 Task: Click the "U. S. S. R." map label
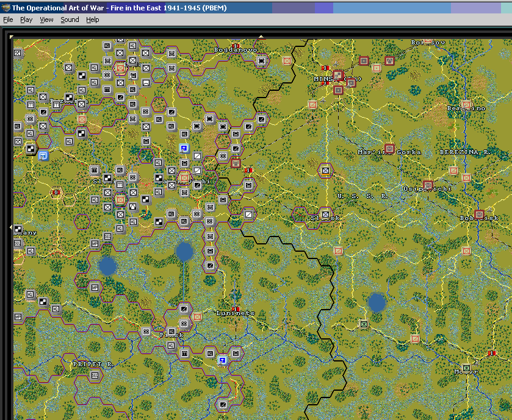[x=362, y=196]
